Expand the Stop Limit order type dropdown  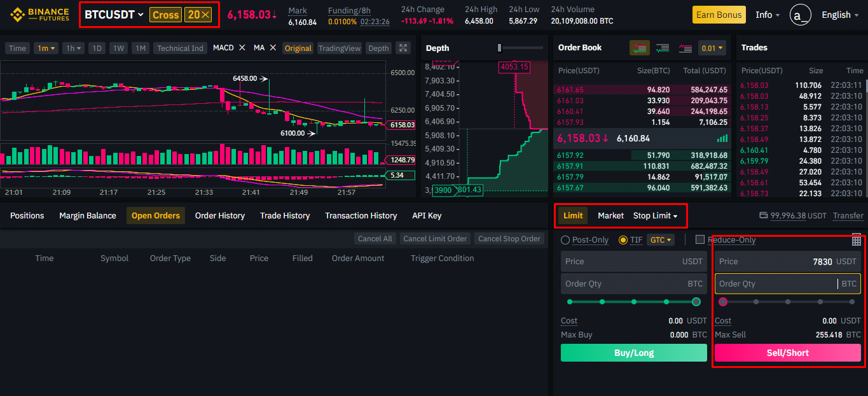point(656,216)
